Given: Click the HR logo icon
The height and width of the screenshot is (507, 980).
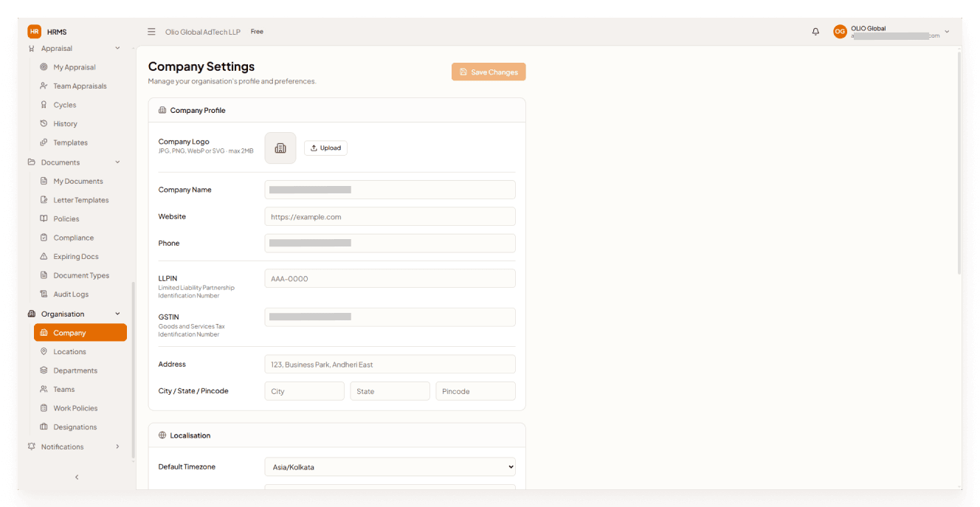Looking at the screenshot, I should tap(34, 32).
